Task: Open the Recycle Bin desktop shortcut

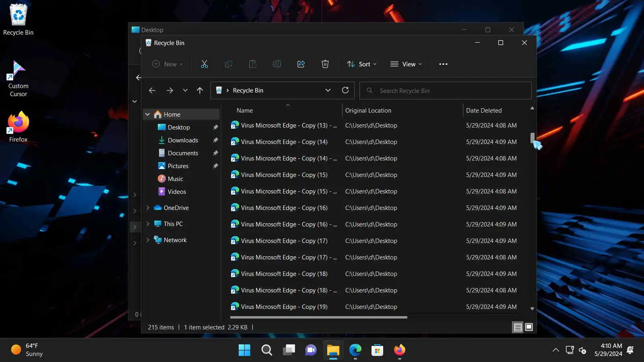Action: click(x=18, y=19)
